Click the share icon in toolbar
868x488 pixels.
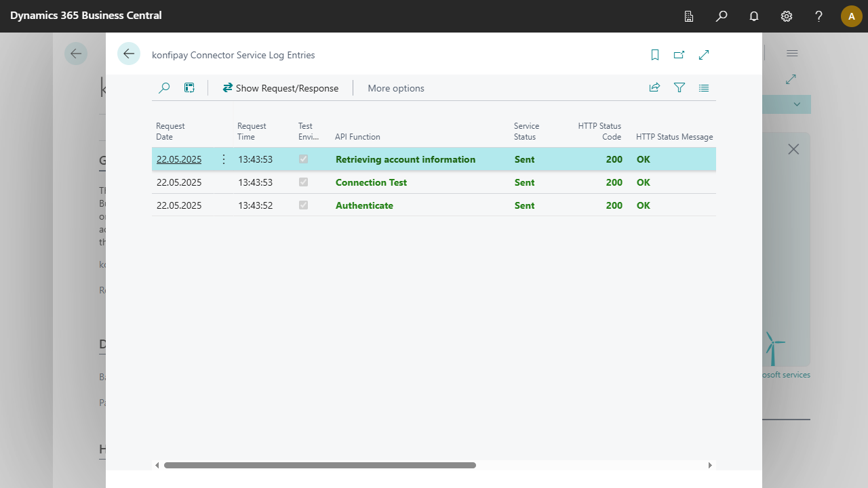coord(654,87)
